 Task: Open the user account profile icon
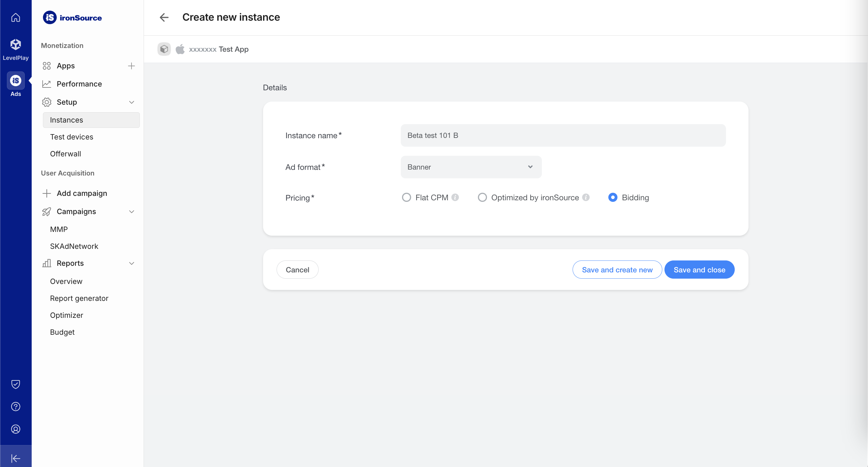coord(15,429)
